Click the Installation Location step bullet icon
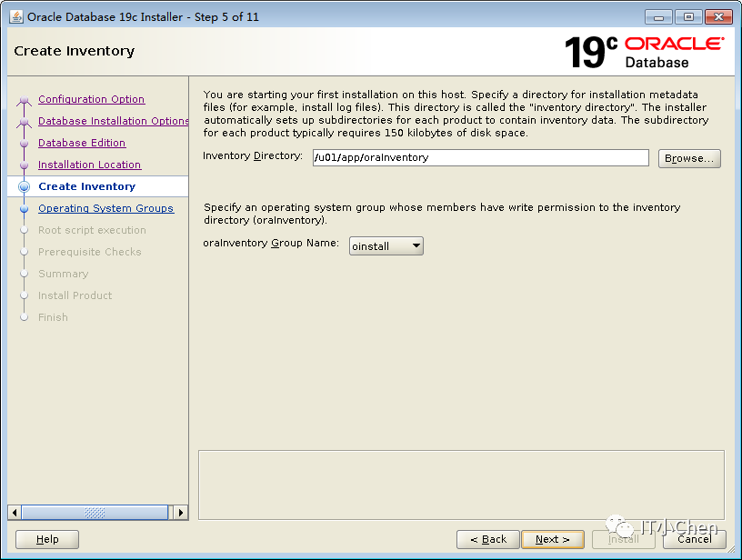The image size is (742, 560). tap(25, 165)
